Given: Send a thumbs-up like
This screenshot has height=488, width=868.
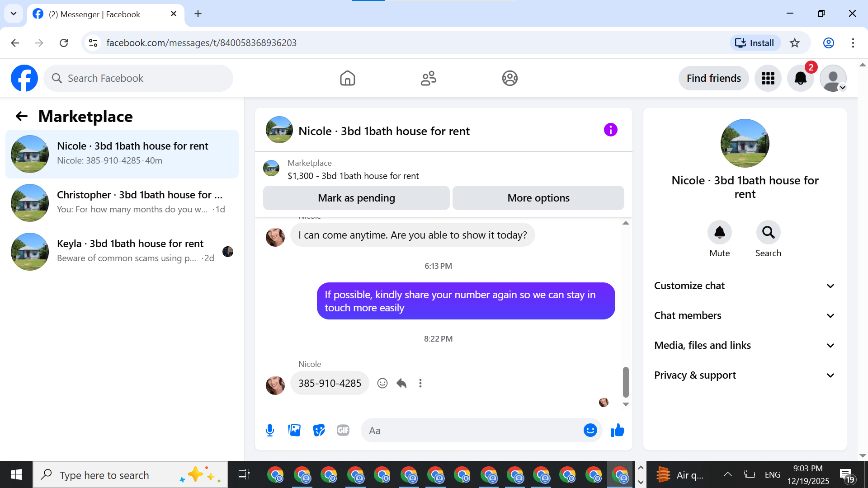Looking at the screenshot, I should point(617,430).
